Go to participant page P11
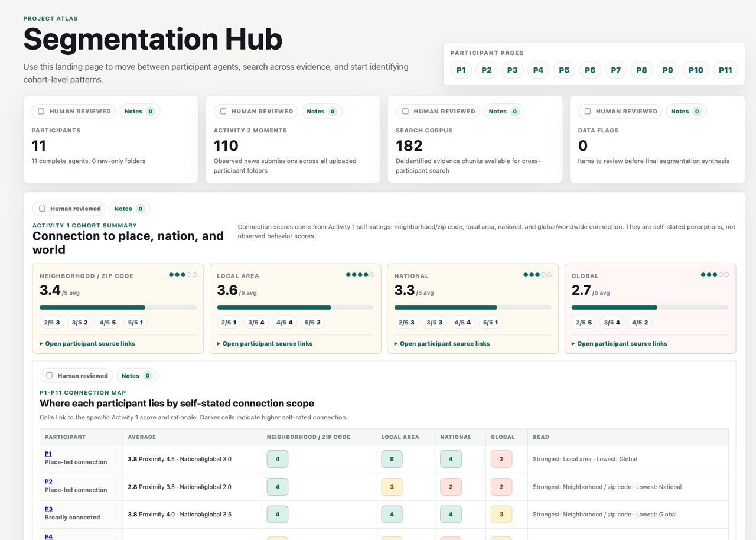This screenshot has width=756, height=540. 725,70
